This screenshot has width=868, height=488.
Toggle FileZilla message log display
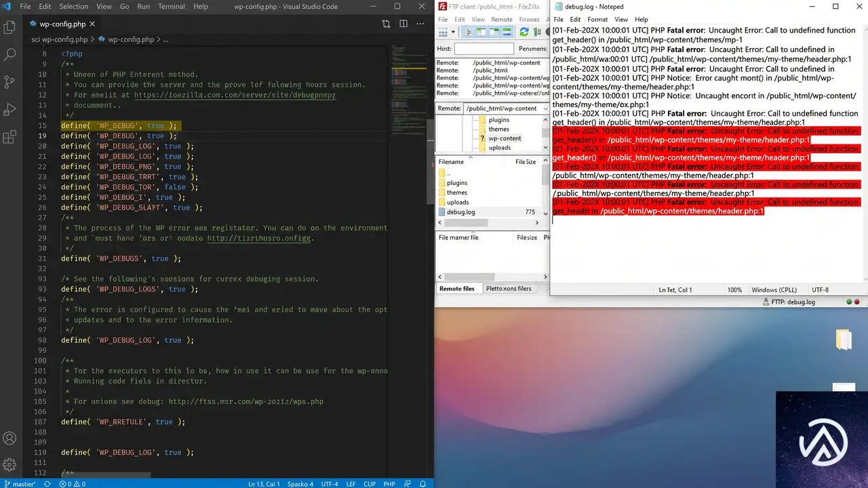[469, 32]
